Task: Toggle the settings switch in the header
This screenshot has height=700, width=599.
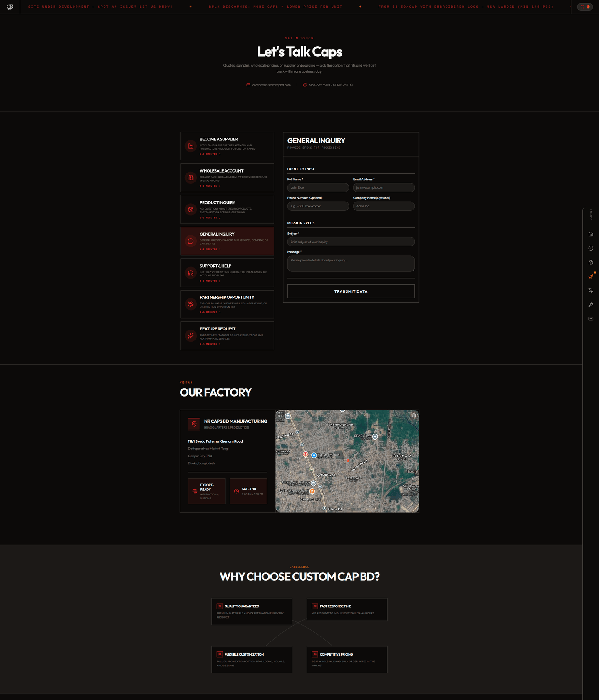Action: (x=585, y=7)
